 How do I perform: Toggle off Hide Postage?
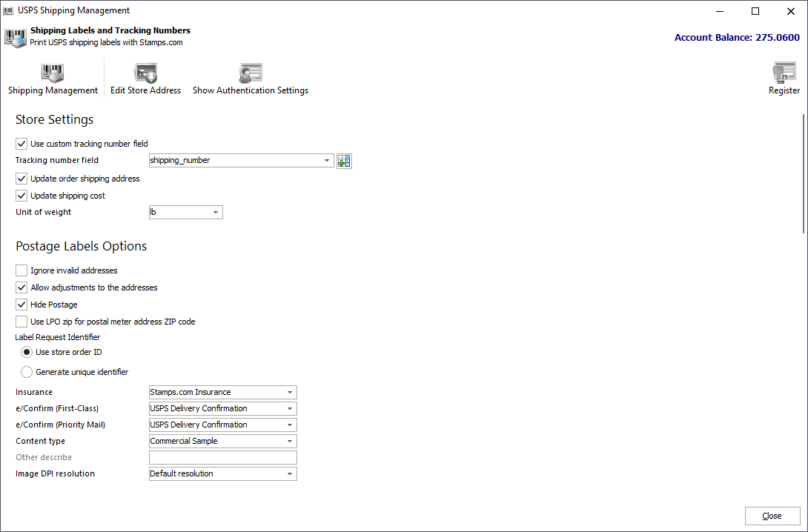(x=21, y=304)
